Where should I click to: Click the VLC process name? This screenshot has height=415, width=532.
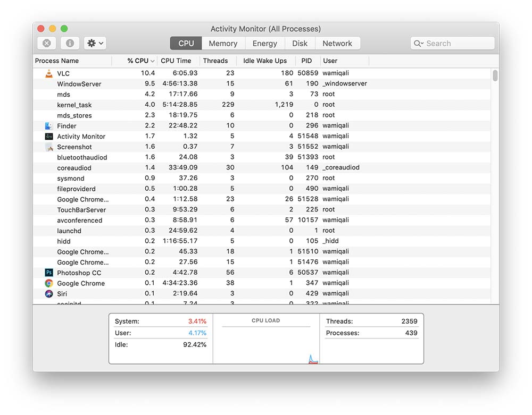click(63, 73)
